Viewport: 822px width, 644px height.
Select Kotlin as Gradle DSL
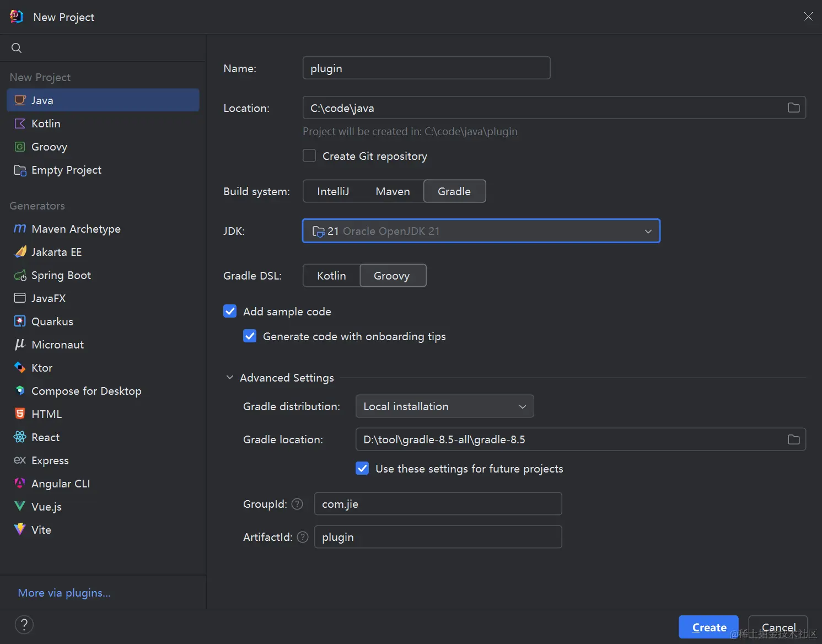pos(331,276)
